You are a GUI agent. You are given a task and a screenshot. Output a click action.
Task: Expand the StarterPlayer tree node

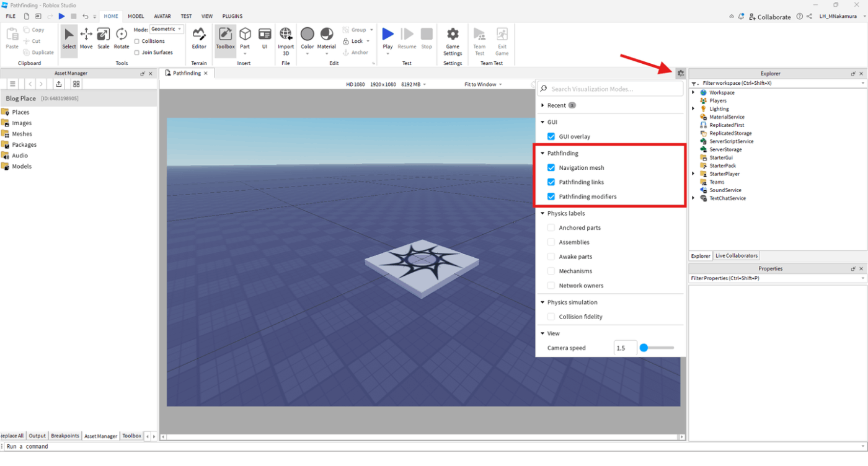point(694,174)
